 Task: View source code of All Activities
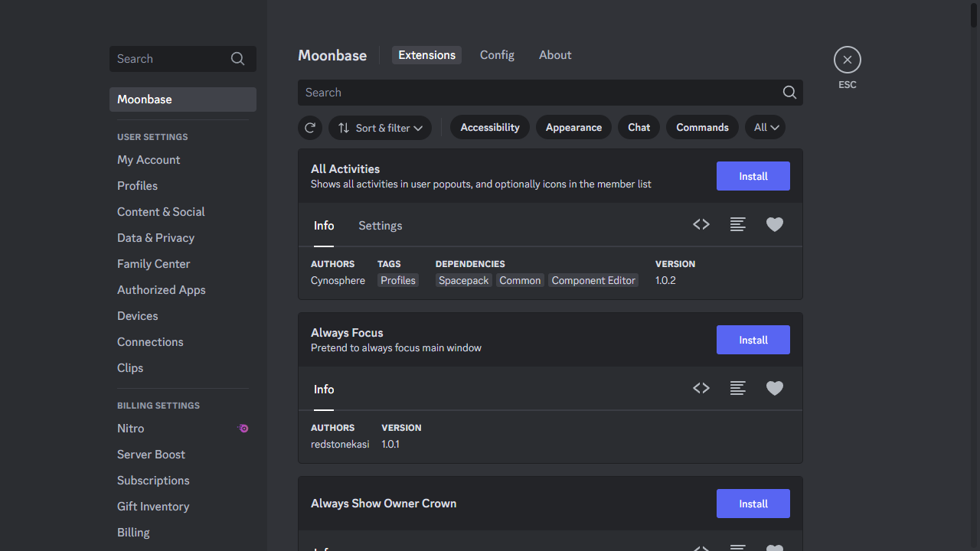[701, 224]
